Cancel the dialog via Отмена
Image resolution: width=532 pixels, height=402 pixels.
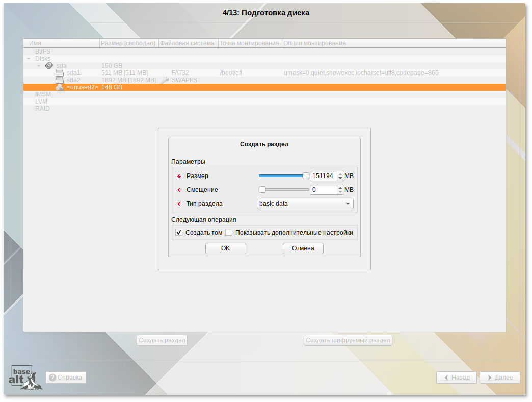[303, 248]
